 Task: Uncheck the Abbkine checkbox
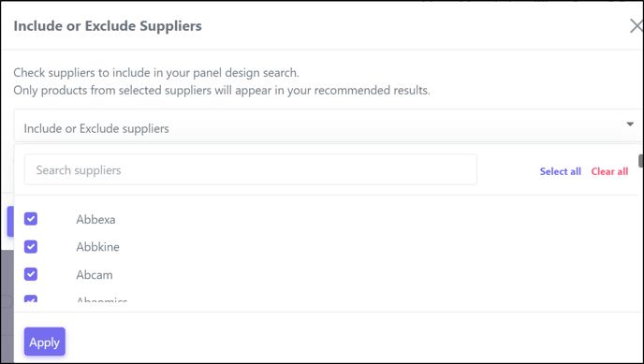[x=31, y=247]
